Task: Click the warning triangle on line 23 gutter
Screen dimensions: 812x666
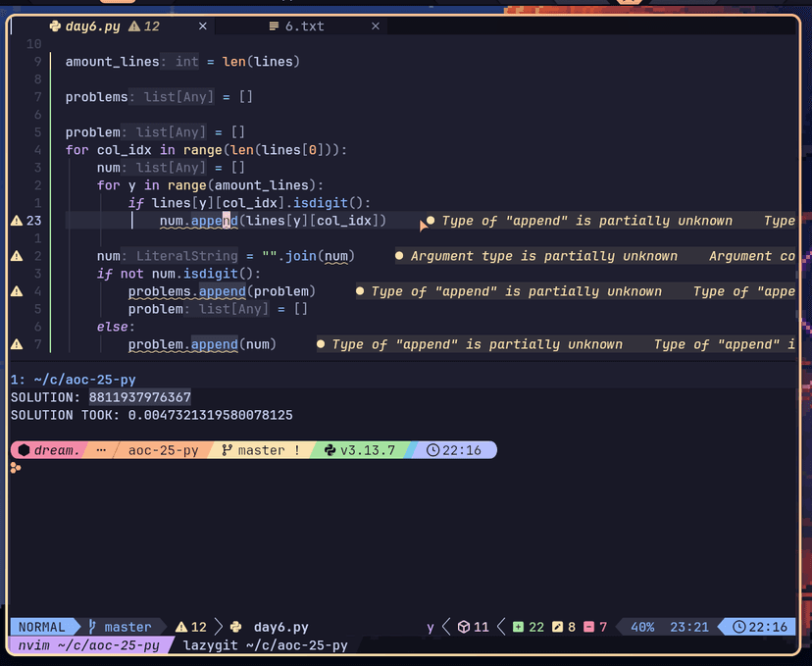Action: click(x=16, y=221)
